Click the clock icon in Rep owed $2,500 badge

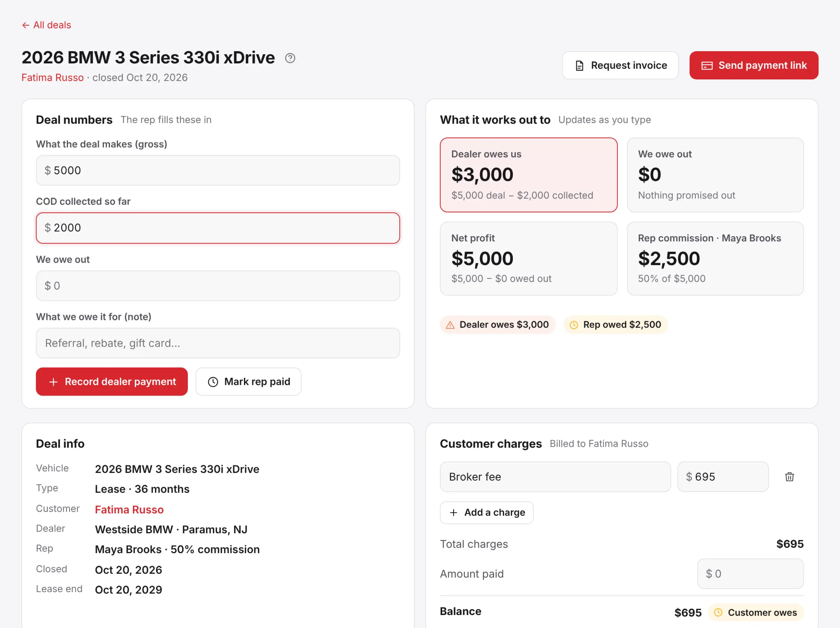[574, 325]
